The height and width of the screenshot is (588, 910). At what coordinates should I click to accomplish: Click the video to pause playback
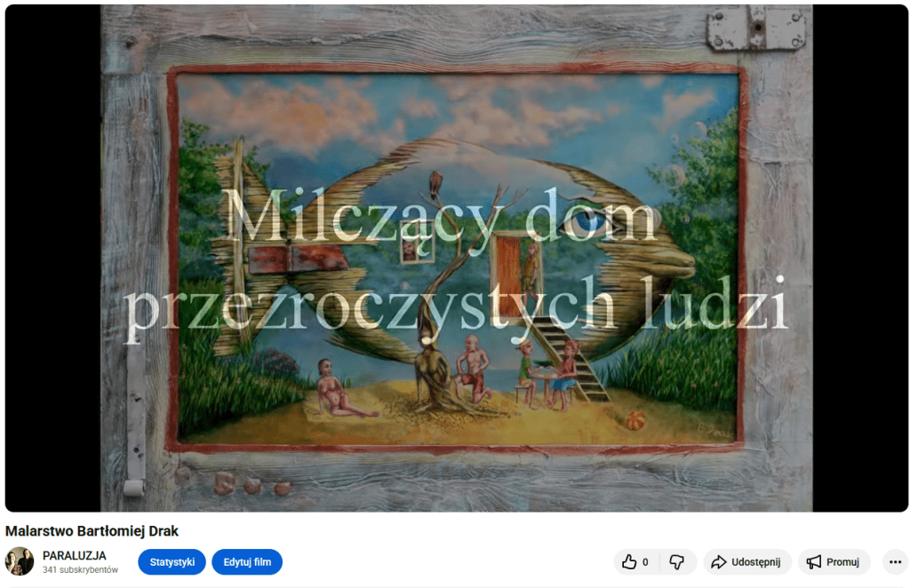(455, 258)
